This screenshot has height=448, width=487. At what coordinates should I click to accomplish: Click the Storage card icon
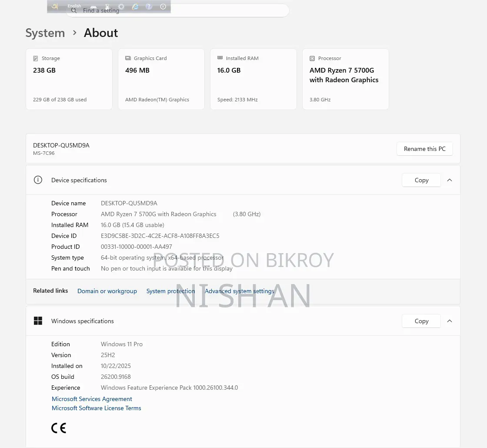click(x=36, y=58)
